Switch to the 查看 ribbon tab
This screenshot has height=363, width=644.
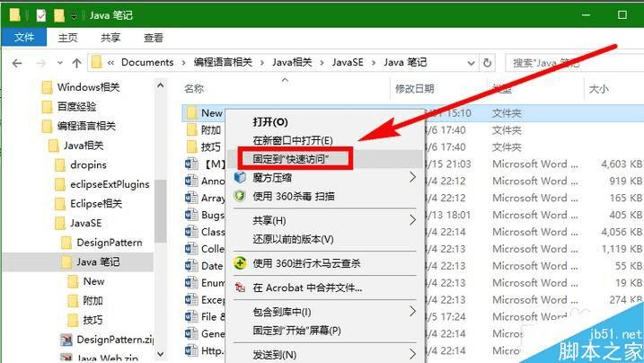tap(154, 38)
